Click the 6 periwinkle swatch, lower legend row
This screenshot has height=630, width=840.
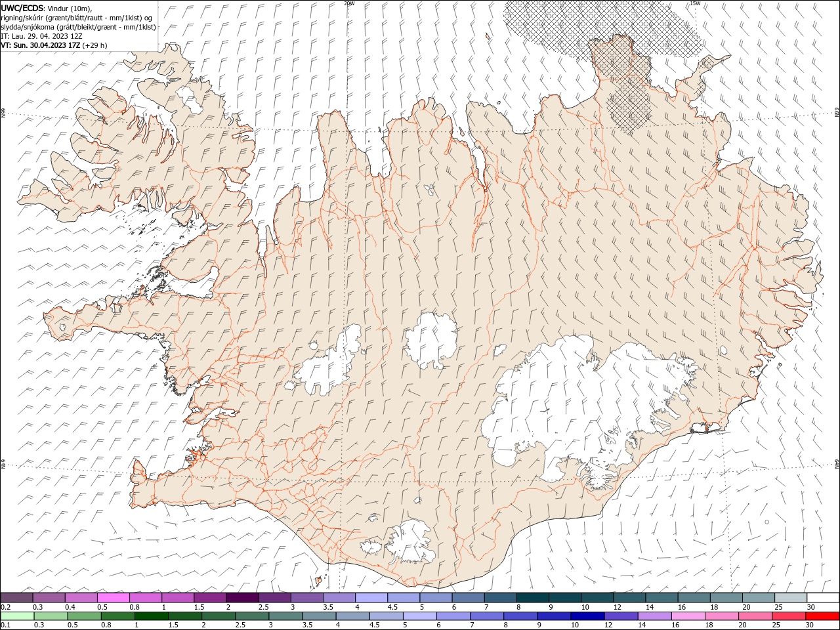click(x=453, y=616)
